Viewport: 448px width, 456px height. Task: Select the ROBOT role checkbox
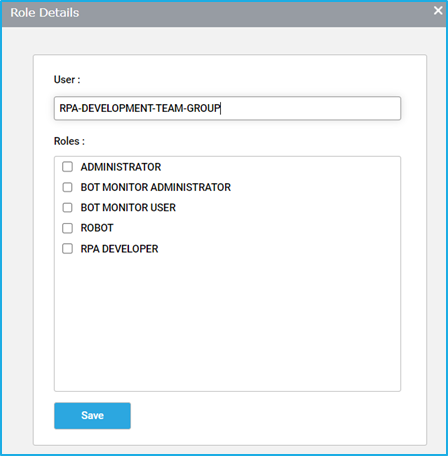(x=67, y=228)
